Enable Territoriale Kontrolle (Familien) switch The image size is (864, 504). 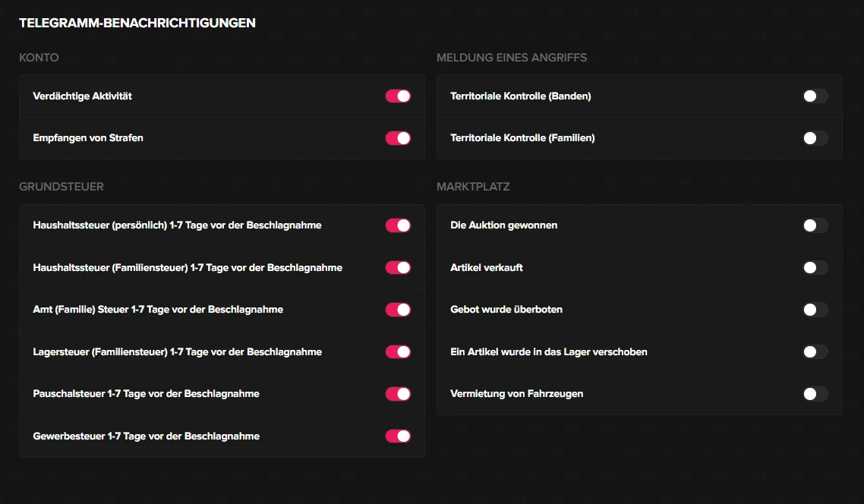pos(815,138)
